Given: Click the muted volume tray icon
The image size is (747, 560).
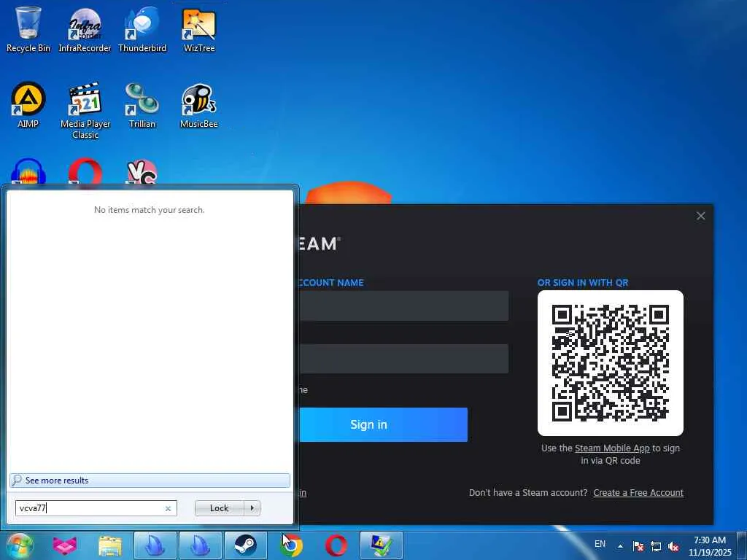Looking at the screenshot, I should tap(673, 546).
